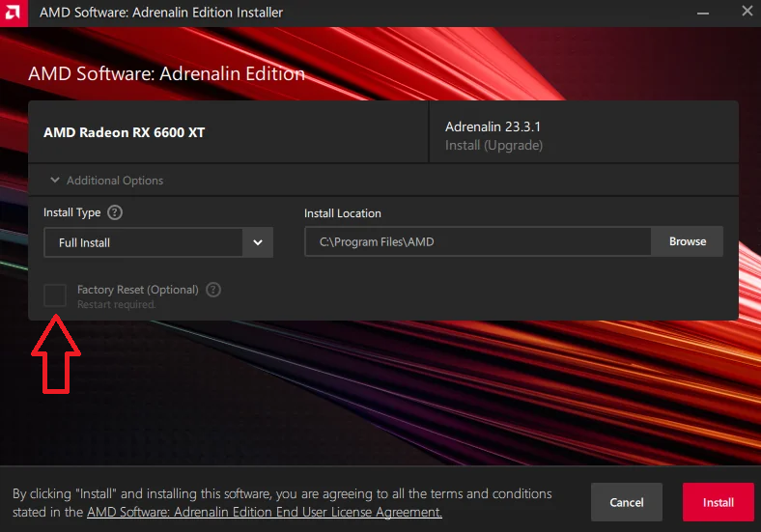Minimize the installer window
The image size is (761, 532).
(x=703, y=13)
